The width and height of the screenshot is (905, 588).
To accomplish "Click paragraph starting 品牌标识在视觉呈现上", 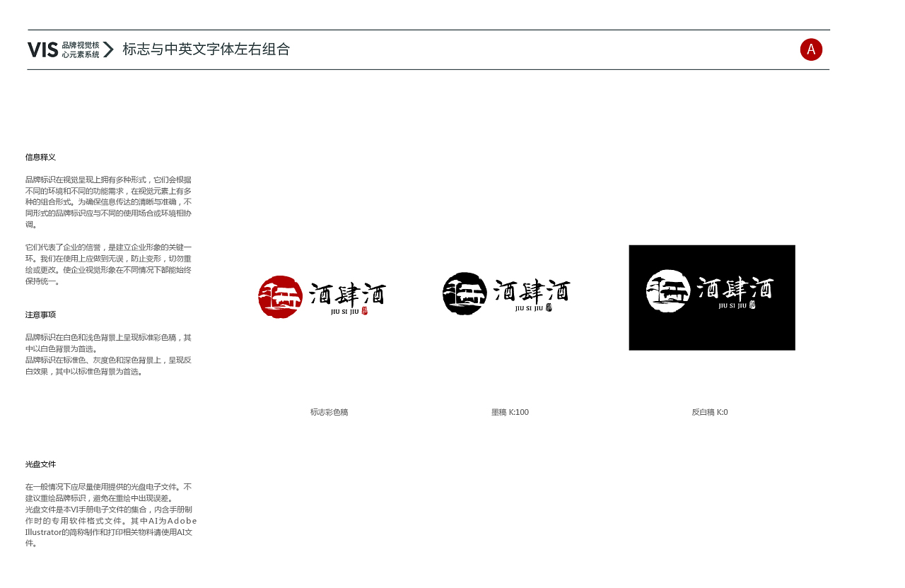I will (x=109, y=202).
